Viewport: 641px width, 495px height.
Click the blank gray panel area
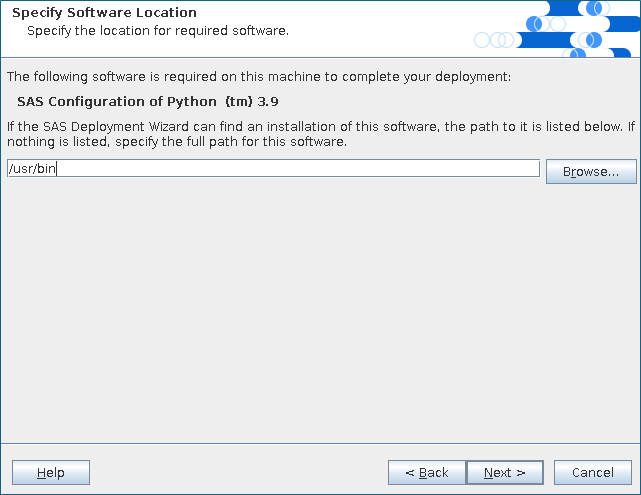pos(320,320)
